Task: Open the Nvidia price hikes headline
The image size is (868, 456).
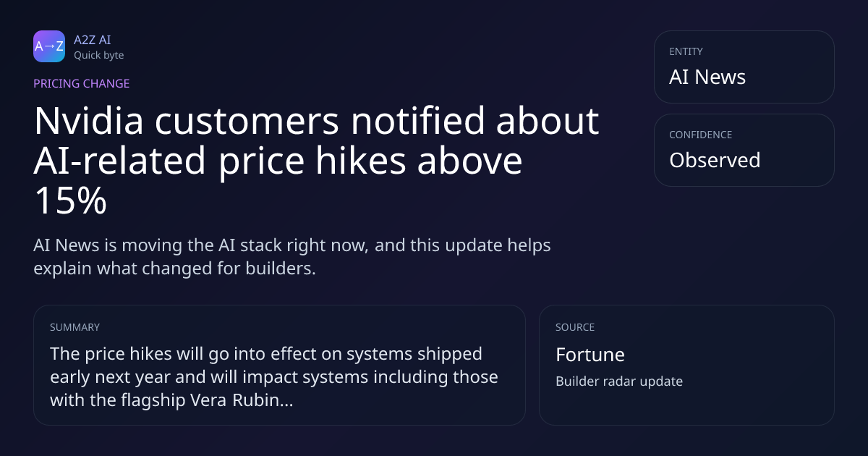Action: [x=316, y=161]
